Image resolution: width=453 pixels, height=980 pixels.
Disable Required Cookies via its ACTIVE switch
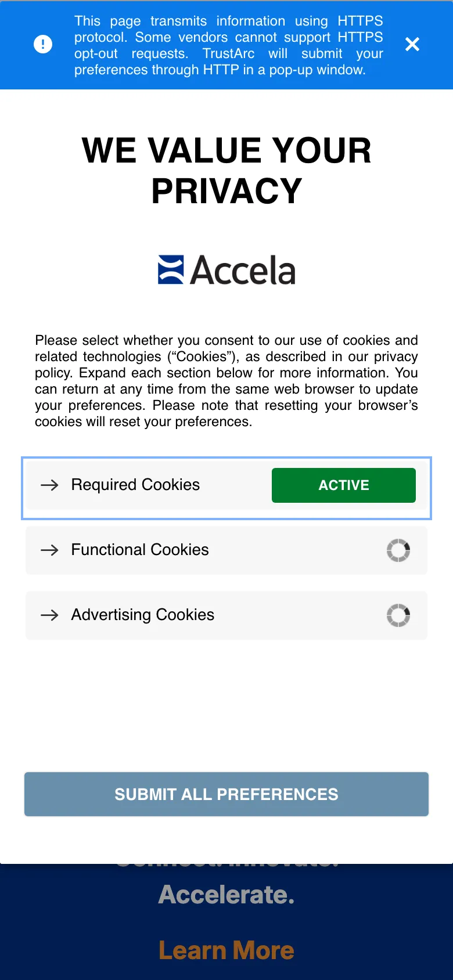click(343, 485)
